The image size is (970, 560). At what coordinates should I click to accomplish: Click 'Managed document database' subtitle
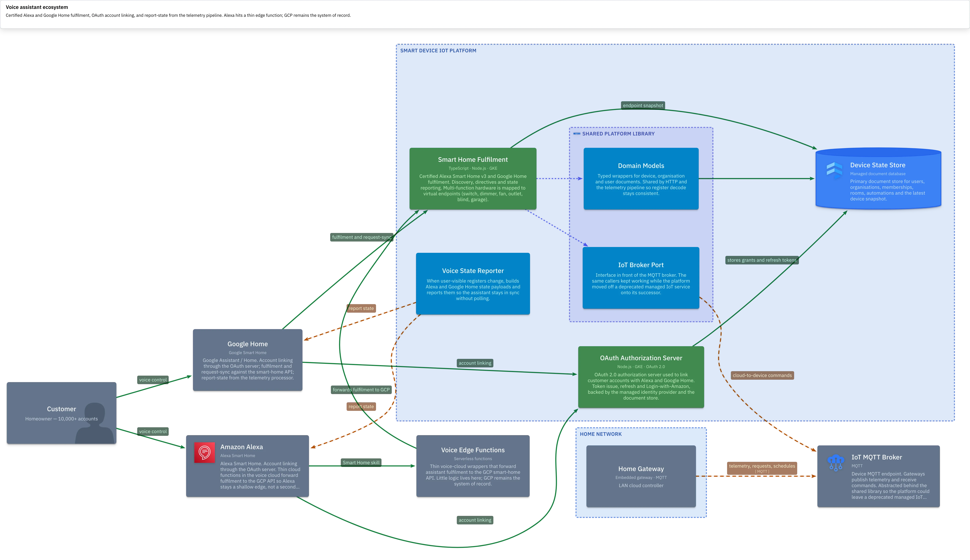coord(878,174)
